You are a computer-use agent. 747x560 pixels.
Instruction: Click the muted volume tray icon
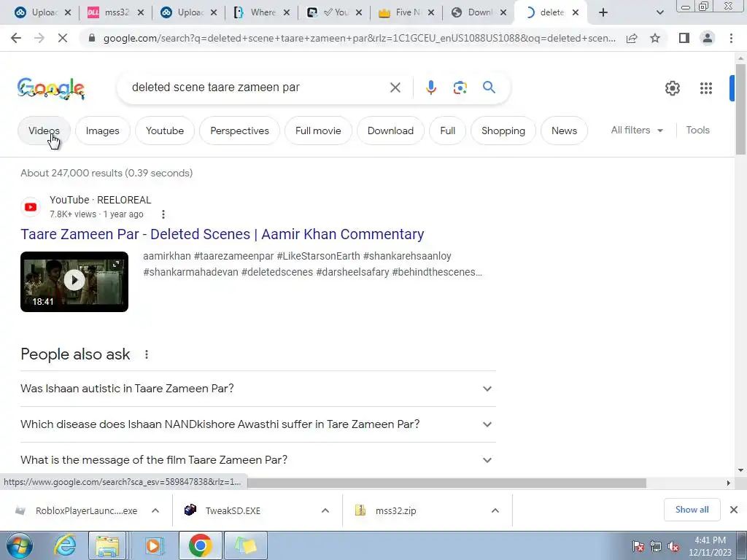click(673, 547)
